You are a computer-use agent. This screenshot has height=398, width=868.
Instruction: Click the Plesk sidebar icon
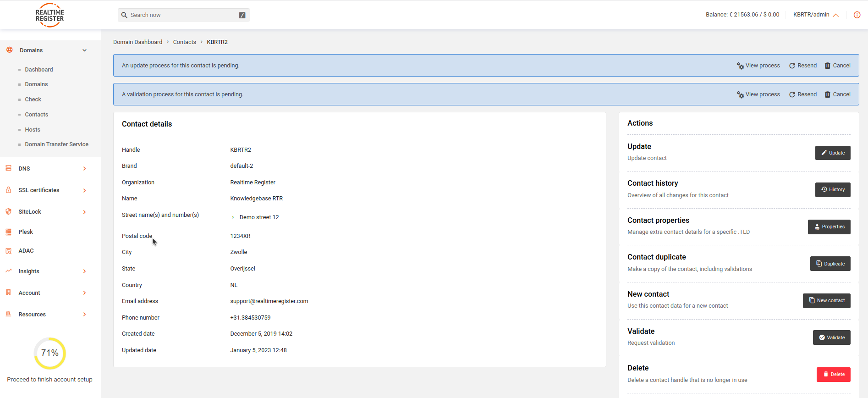[8, 232]
